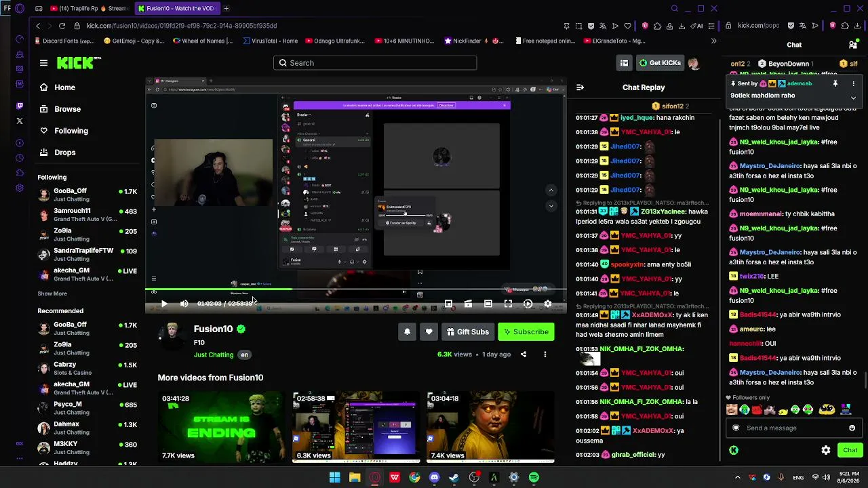Viewport: 868px width, 488px height.
Task: Enable notifications bell for Fusion10
Action: click(x=407, y=331)
